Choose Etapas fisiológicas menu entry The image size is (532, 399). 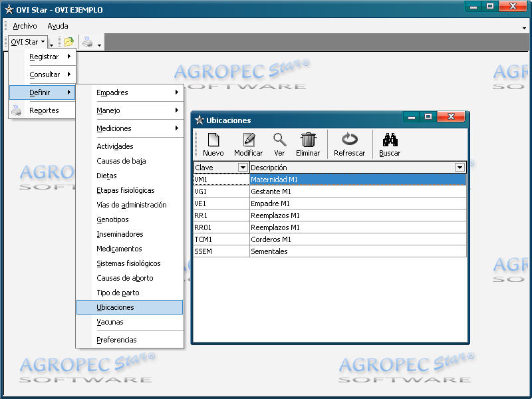pos(129,190)
